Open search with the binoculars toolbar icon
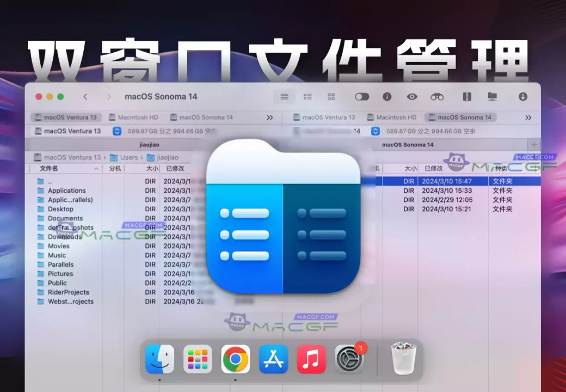Viewport: 566px width, 392px height. (438, 96)
